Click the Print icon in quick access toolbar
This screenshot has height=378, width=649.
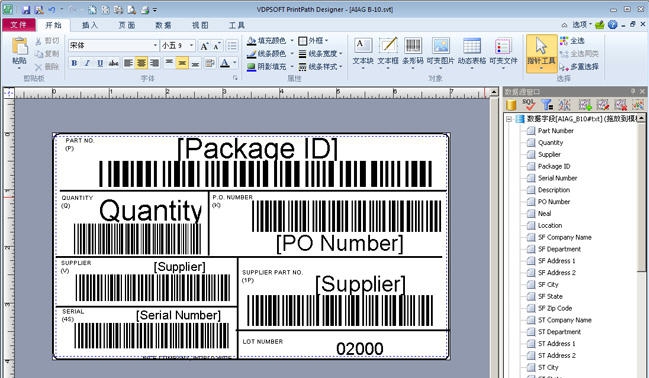point(145,9)
